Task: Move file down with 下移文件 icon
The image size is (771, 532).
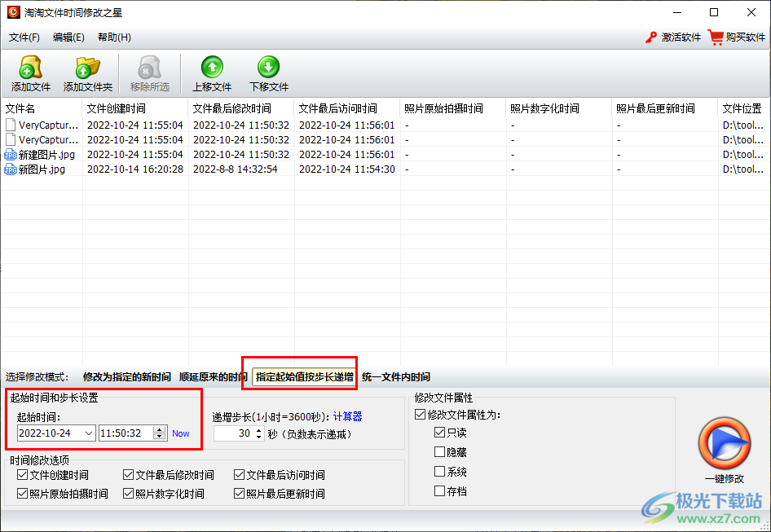Action: [268, 68]
